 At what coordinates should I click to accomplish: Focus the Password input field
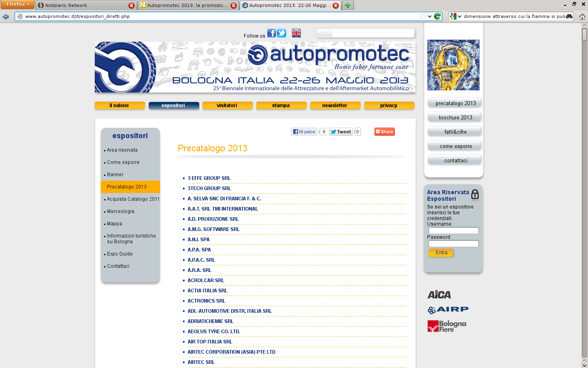click(x=453, y=244)
